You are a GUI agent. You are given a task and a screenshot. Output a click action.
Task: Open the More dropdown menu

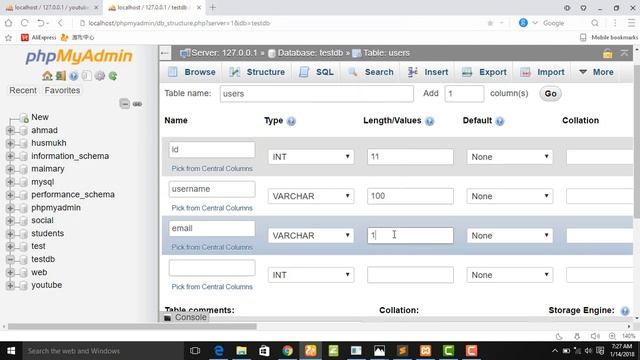coord(596,72)
